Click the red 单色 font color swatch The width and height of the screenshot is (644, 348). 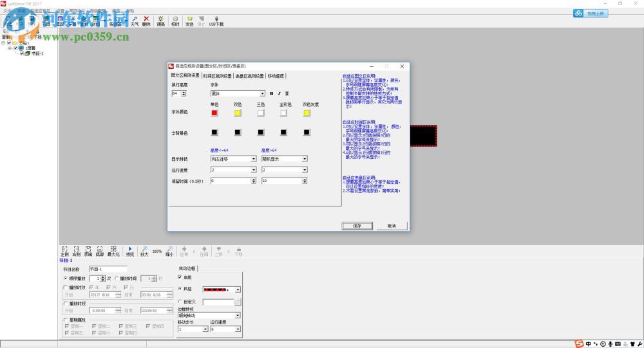[214, 113]
